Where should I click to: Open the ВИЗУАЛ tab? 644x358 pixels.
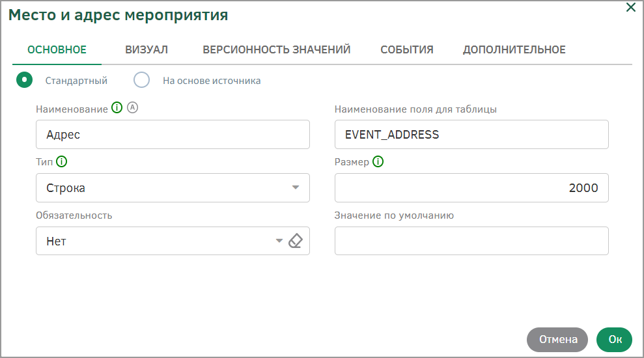click(x=147, y=49)
